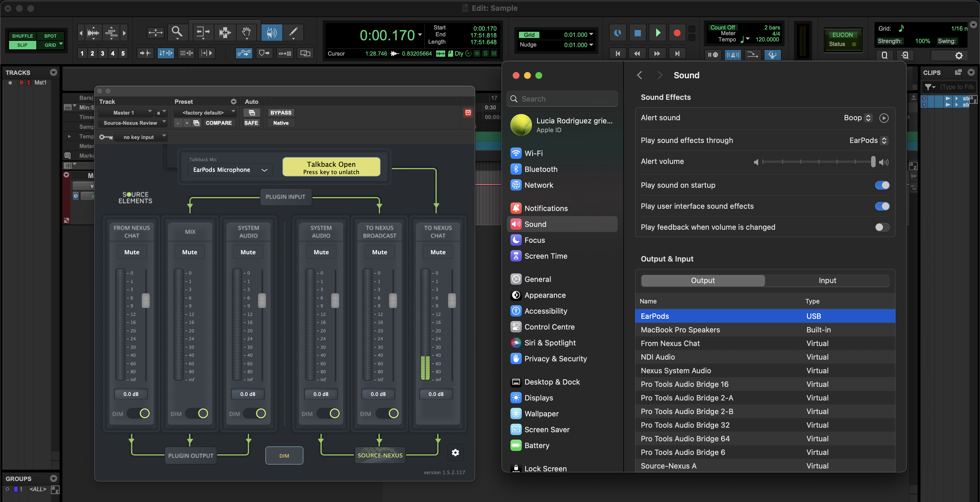Select the Grabber hand tool
Image resolution: width=980 pixels, height=502 pixels.
click(x=246, y=32)
